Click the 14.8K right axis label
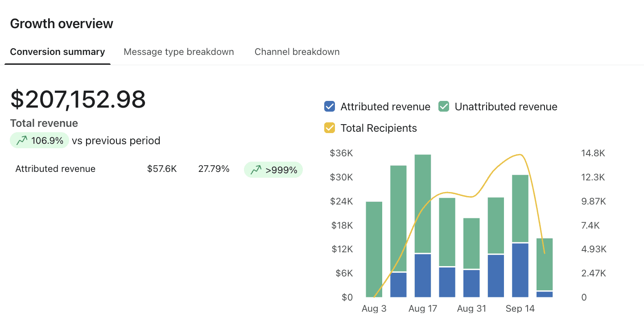This screenshot has height=334, width=644. [593, 153]
